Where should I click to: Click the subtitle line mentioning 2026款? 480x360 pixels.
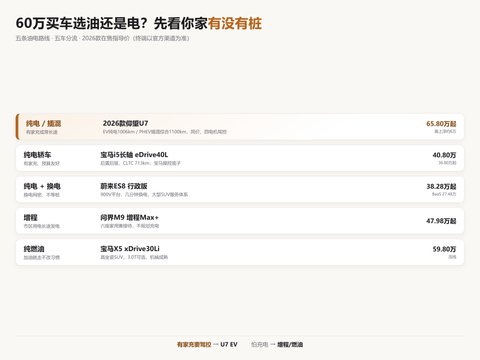click(x=102, y=38)
